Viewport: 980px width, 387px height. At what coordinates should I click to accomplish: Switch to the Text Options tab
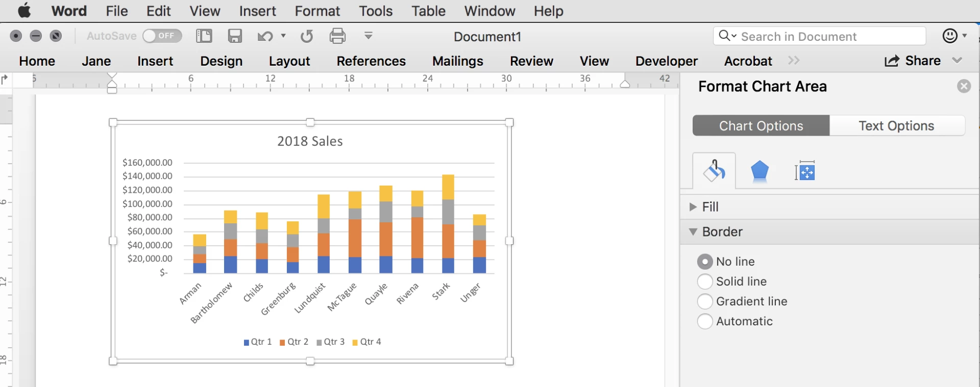(897, 125)
